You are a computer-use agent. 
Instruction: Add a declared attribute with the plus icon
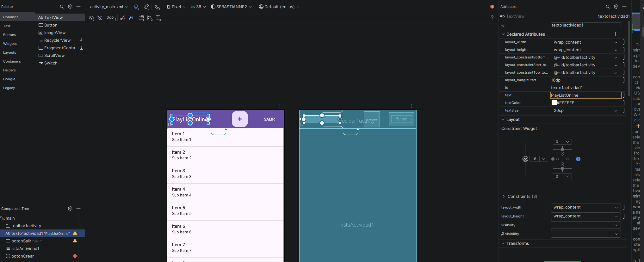pyautogui.click(x=615, y=34)
